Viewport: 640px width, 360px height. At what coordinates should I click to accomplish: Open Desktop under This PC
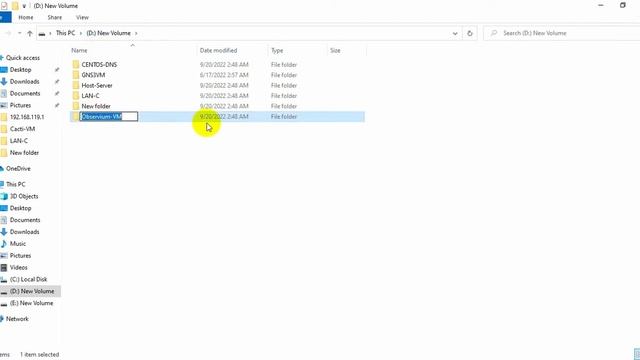[x=20, y=208]
